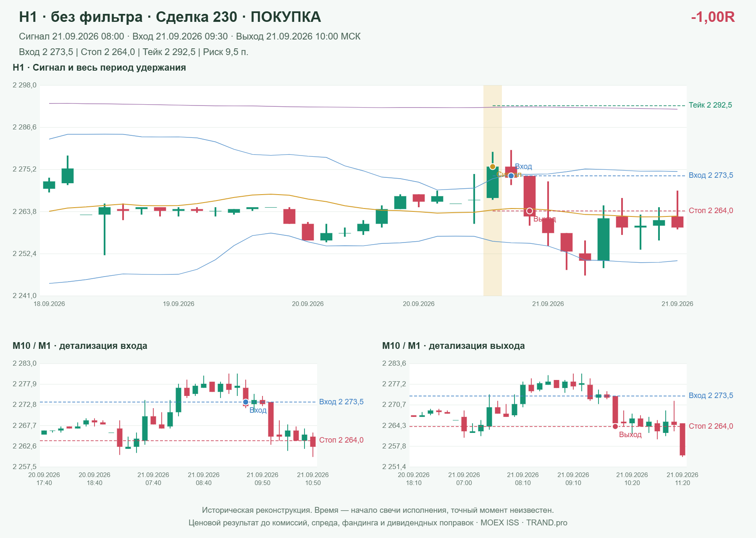The image size is (756, 538).
Task: Click the 'Тейк 2 292,5' label on H1 chart
Action: [710, 105]
